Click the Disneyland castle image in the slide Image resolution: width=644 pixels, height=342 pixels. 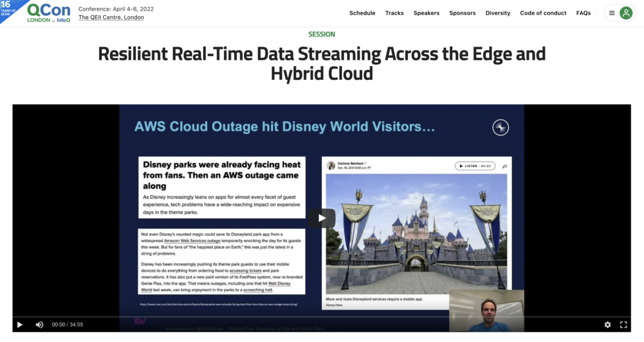click(416, 234)
